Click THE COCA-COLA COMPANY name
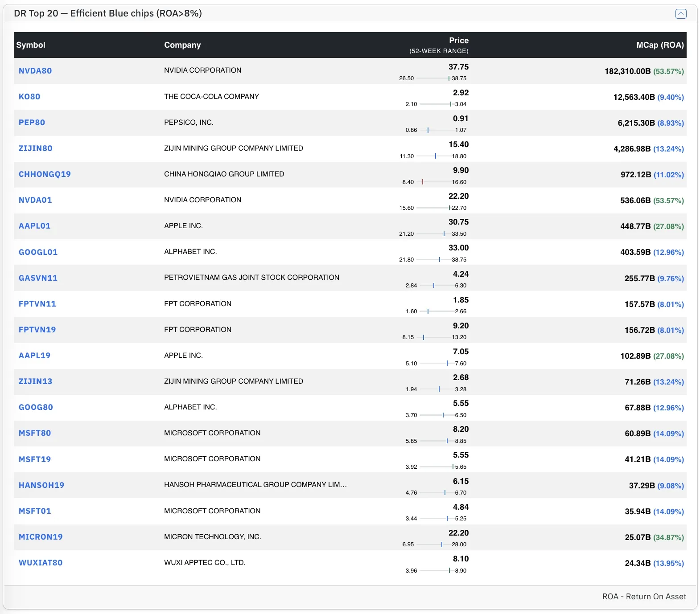This screenshot has width=700, height=614. (x=211, y=97)
